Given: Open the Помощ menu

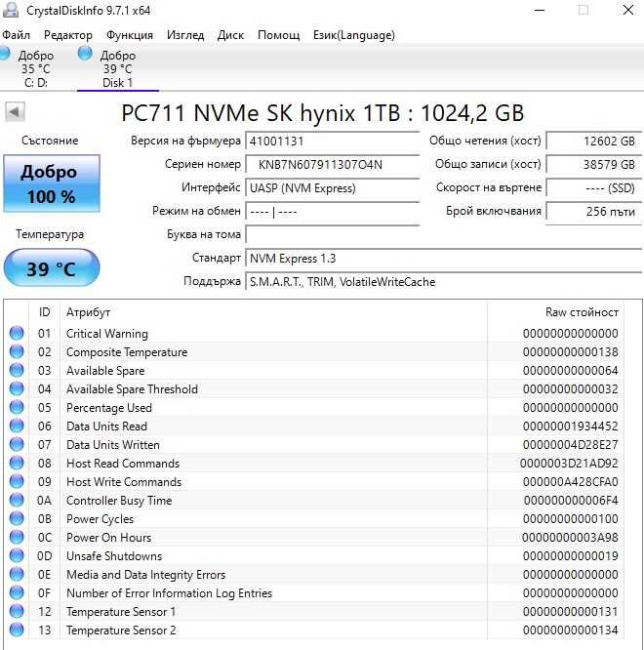Looking at the screenshot, I should pos(278,35).
